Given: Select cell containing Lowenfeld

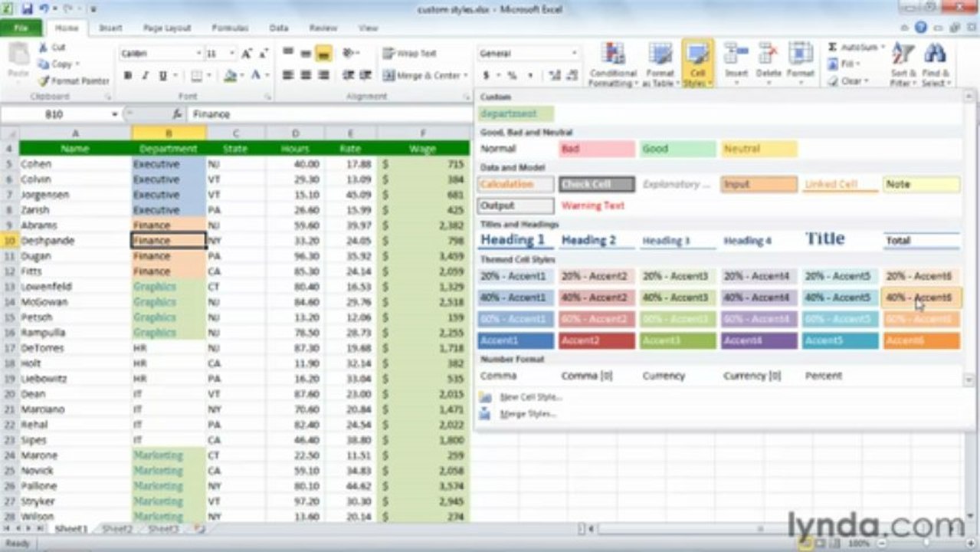Looking at the screenshot, I should pos(75,287).
